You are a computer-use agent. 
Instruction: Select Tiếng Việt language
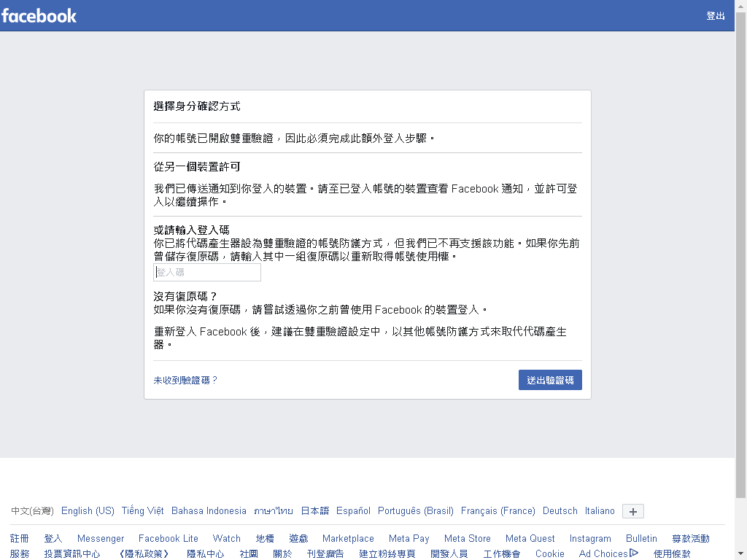[142, 510]
